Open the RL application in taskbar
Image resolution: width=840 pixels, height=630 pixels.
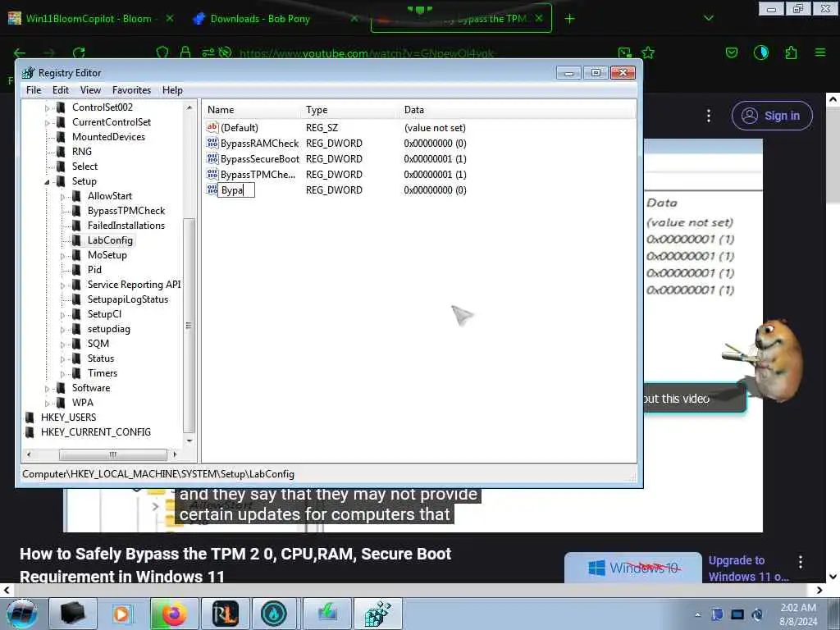(x=225, y=614)
